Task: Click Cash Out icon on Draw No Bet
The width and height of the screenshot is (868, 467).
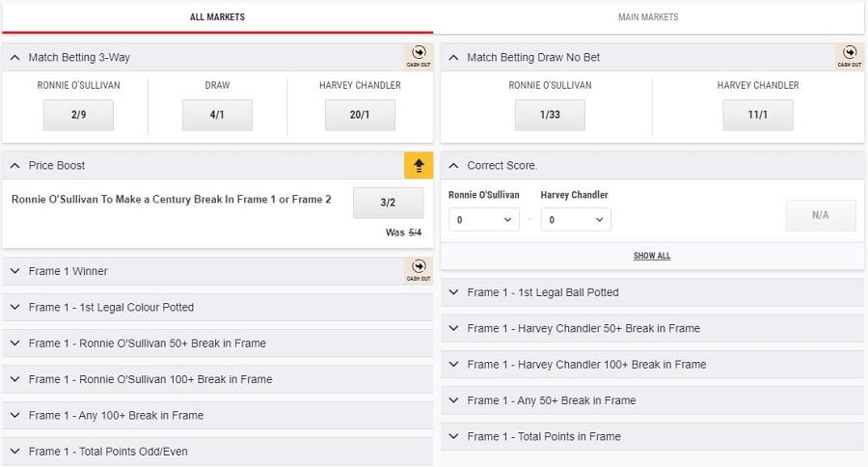Action: [849, 57]
